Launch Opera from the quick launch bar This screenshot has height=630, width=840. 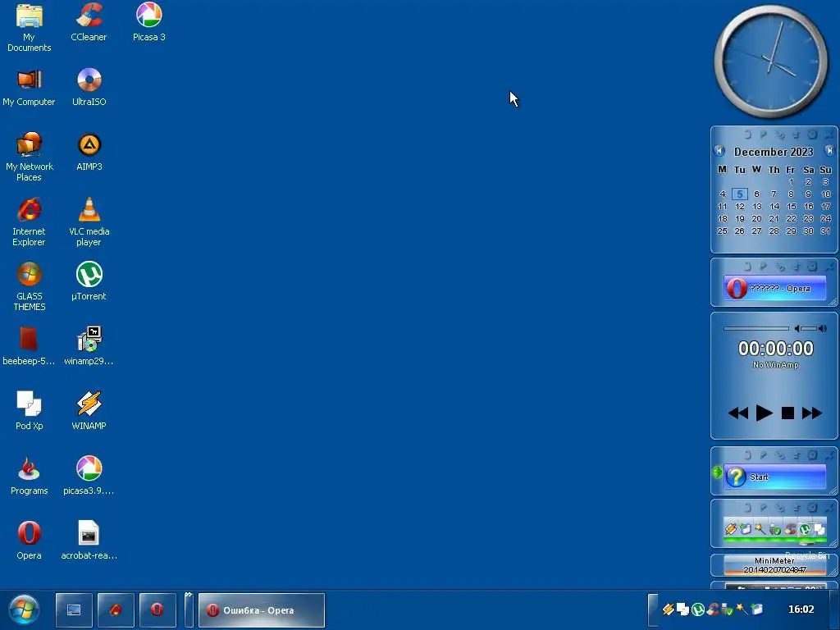click(157, 609)
